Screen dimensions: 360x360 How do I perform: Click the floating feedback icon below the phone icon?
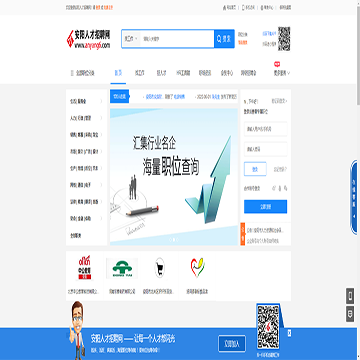tap(350, 314)
